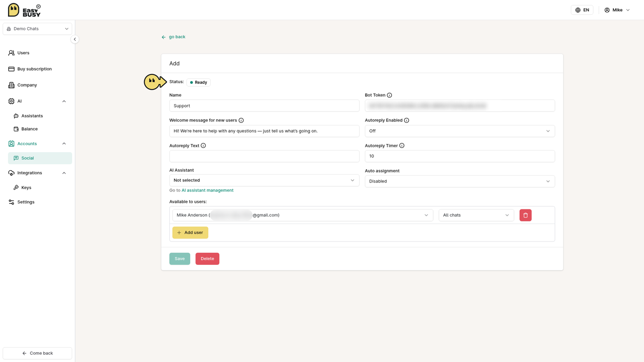Viewport: 644px width, 362px height.
Task: Follow the AI assistant management link
Action: pyautogui.click(x=207, y=190)
